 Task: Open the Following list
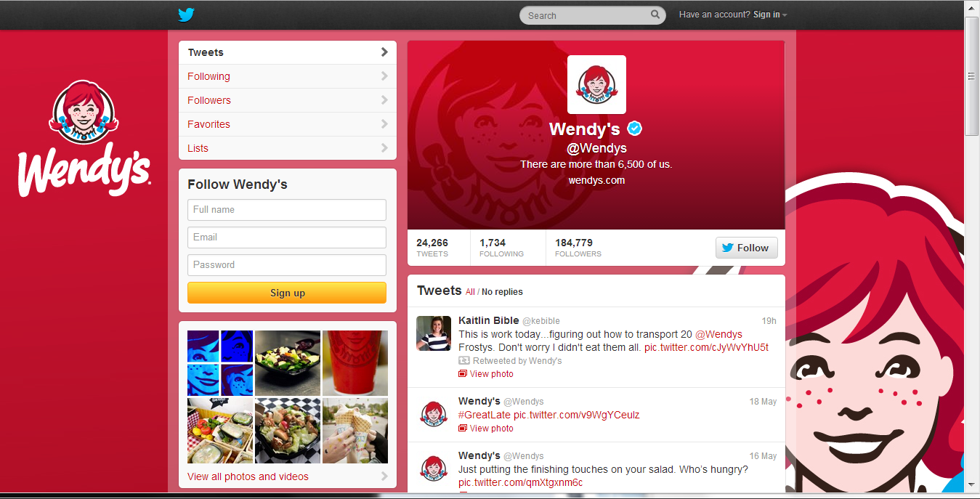[x=288, y=76]
